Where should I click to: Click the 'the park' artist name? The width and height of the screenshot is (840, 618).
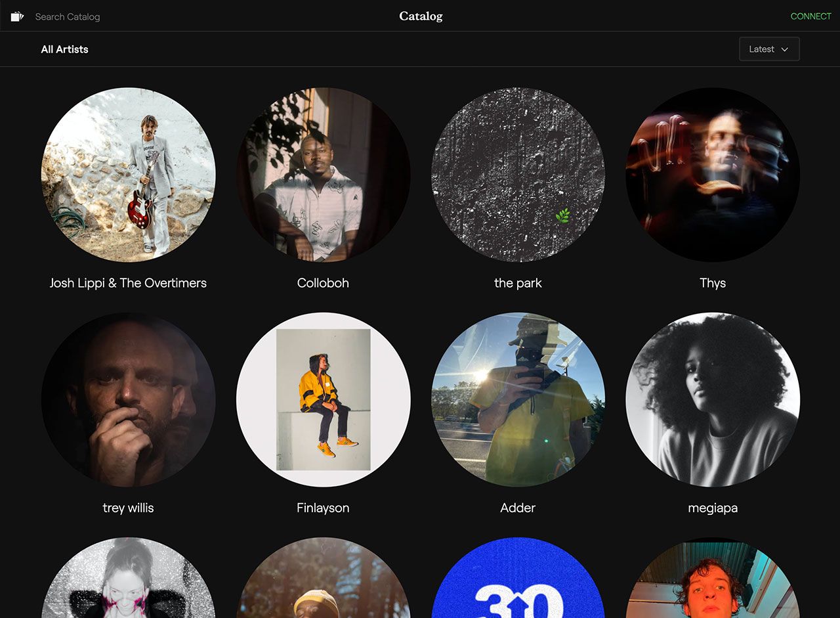(x=518, y=283)
